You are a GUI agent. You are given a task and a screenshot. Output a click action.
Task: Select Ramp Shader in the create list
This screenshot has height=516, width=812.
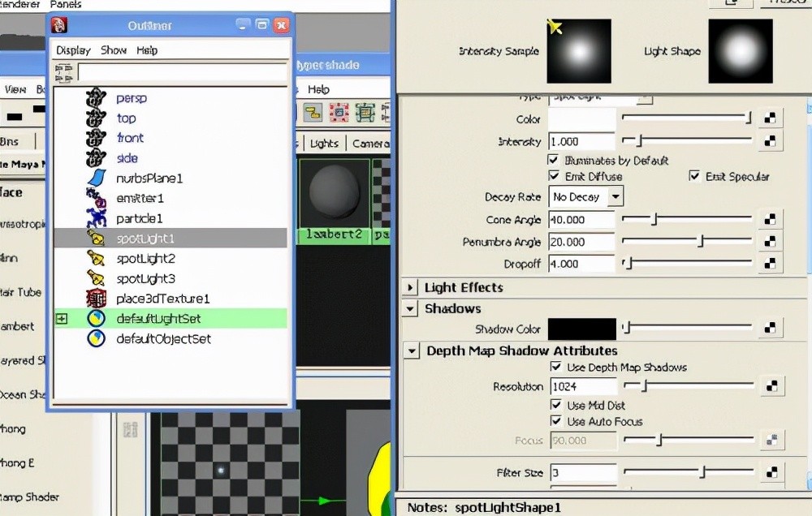coord(29,497)
